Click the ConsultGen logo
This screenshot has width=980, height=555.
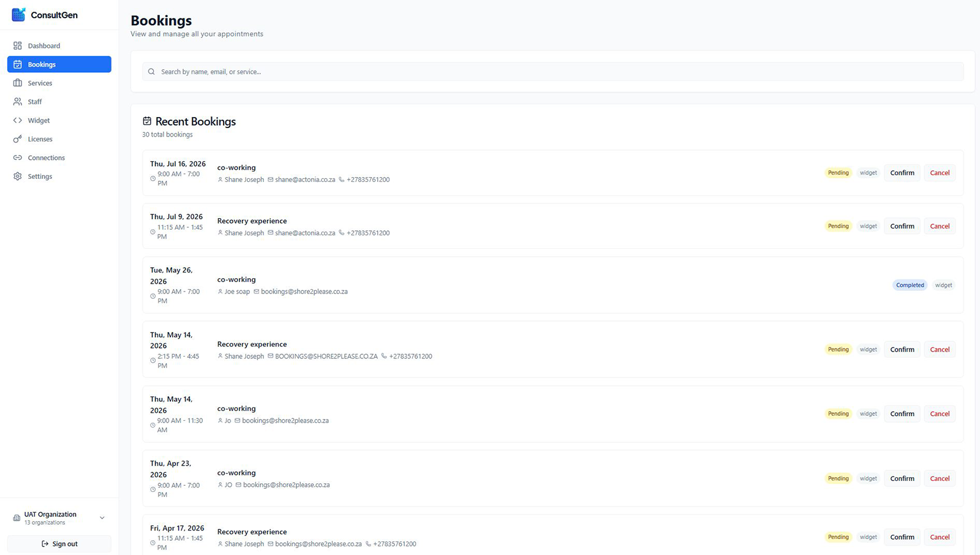tap(45, 15)
